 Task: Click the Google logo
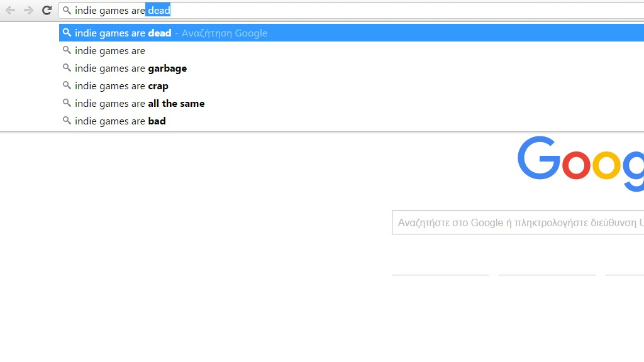[580, 163]
